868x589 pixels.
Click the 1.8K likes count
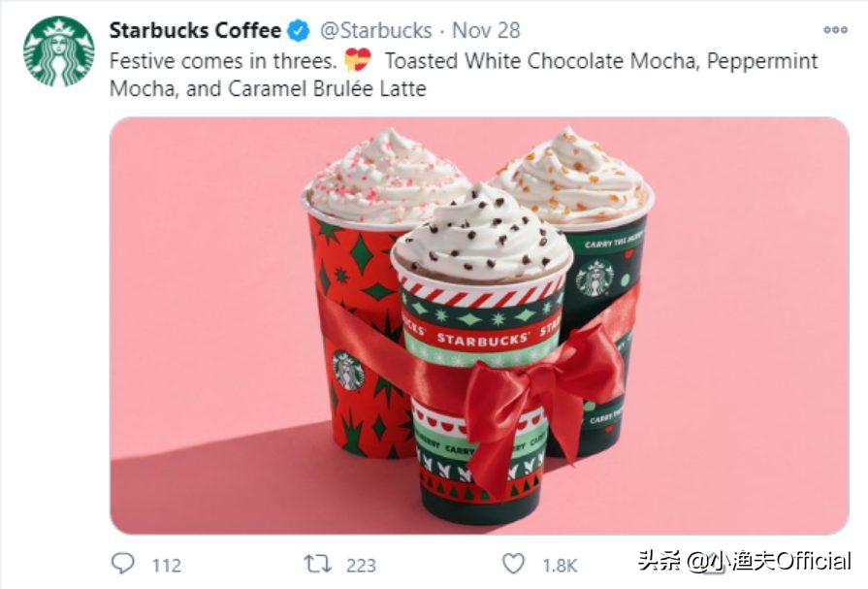pyautogui.click(x=560, y=565)
